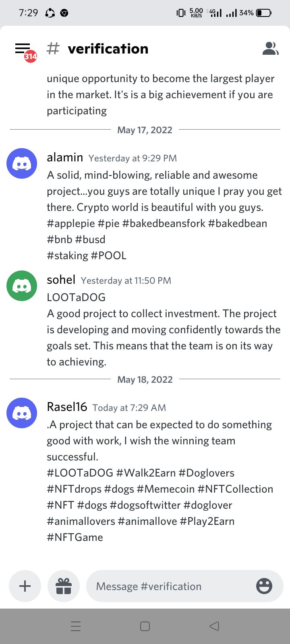Open the gift Nitro icon
The image size is (290, 644).
click(x=64, y=586)
